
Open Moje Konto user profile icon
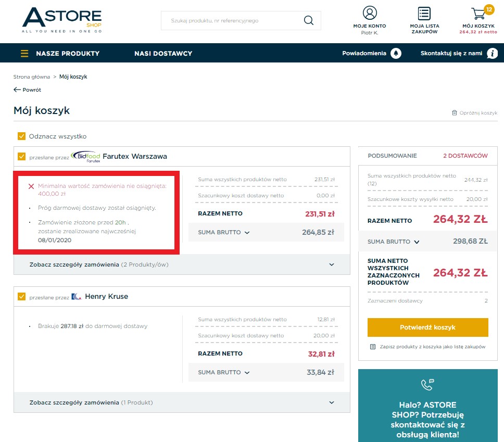tap(370, 13)
